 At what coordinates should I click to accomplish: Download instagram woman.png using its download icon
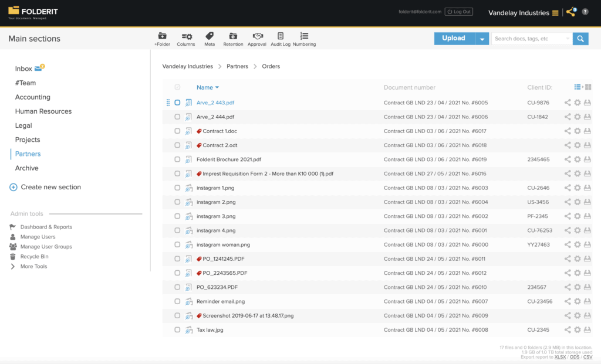[587, 244]
